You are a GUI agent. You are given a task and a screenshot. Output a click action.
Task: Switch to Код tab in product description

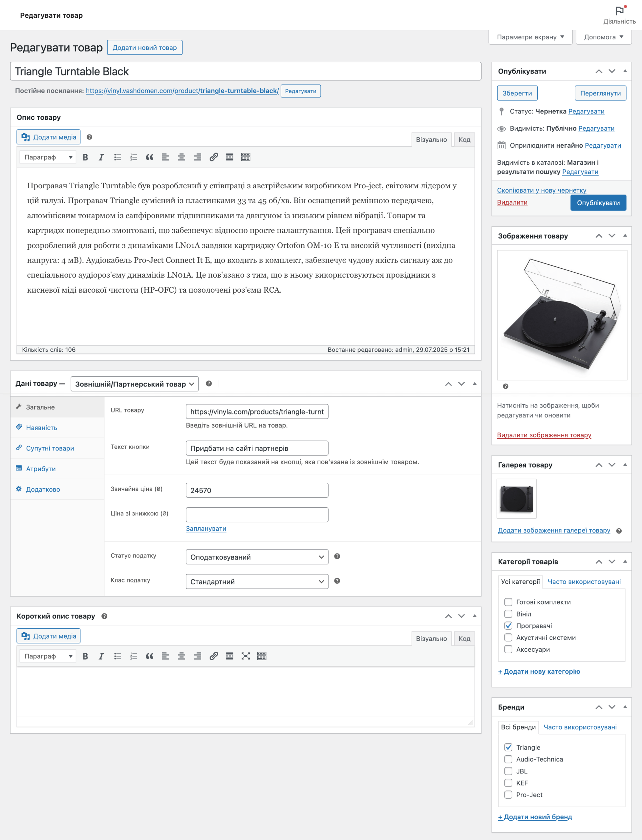464,140
